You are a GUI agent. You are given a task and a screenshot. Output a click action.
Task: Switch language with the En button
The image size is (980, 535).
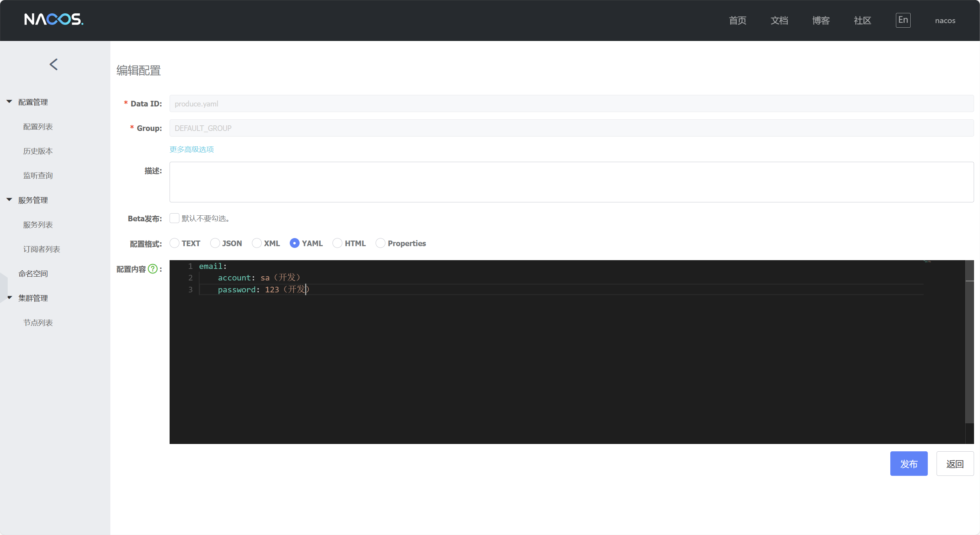point(903,20)
